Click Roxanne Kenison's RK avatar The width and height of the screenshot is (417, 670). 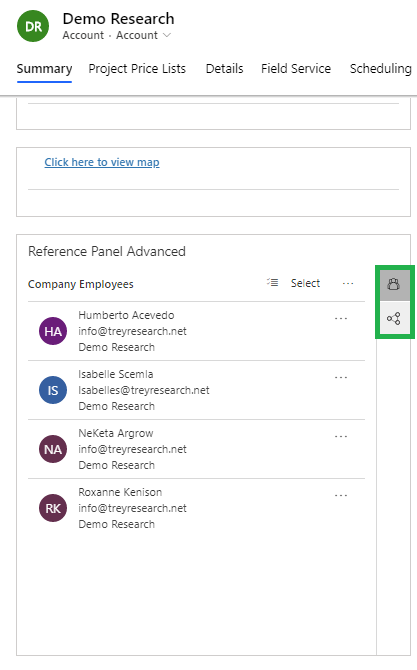coord(53,508)
